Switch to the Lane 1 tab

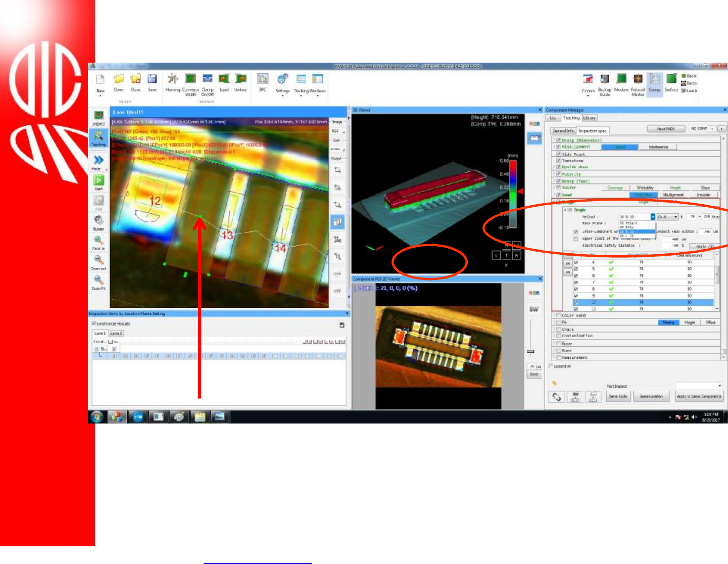[100, 334]
